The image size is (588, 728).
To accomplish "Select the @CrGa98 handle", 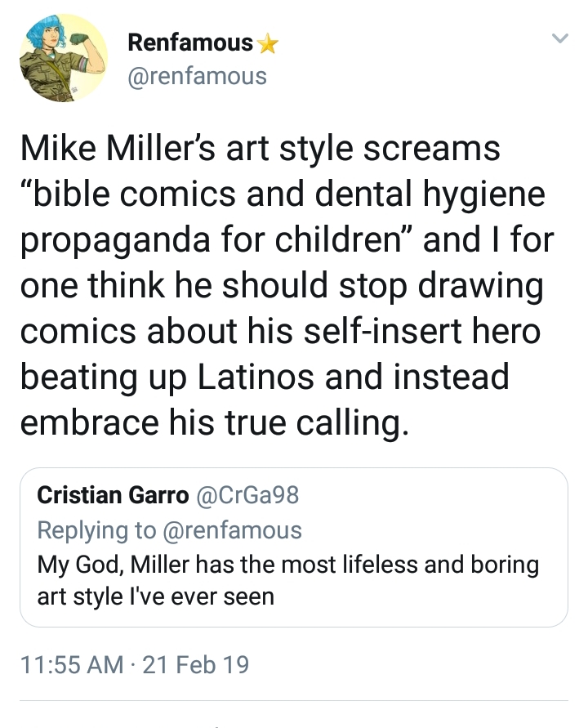I will [x=247, y=495].
